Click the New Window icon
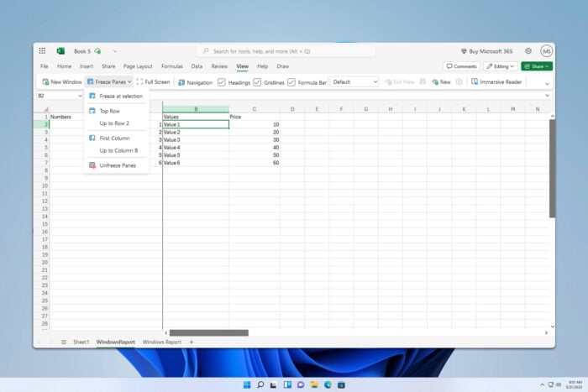This screenshot has height=392, width=588. click(45, 81)
